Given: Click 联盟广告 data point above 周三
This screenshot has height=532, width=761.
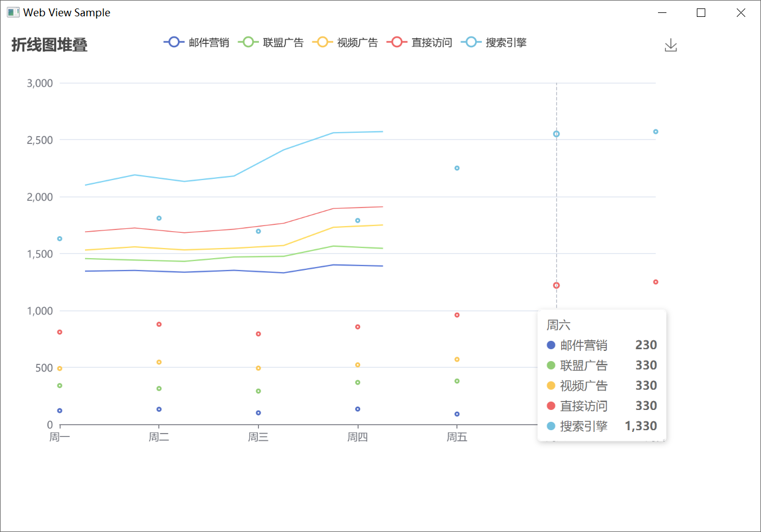Looking at the screenshot, I should click(x=258, y=391).
